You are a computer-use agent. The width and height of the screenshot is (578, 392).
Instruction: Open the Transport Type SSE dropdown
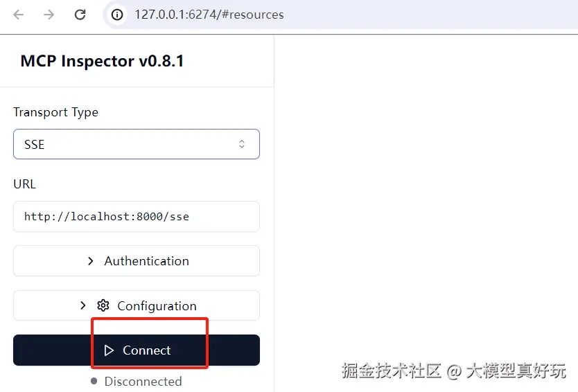[x=137, y=144]
